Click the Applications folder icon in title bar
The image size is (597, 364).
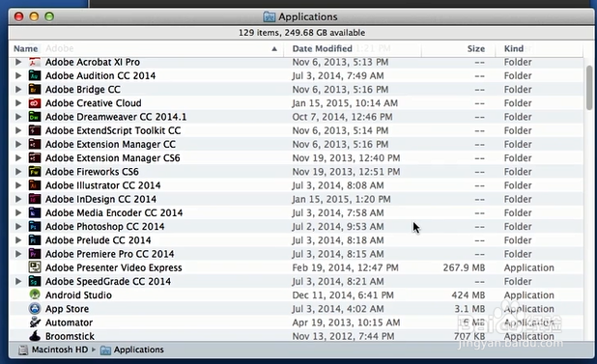(x=270, y=16)
